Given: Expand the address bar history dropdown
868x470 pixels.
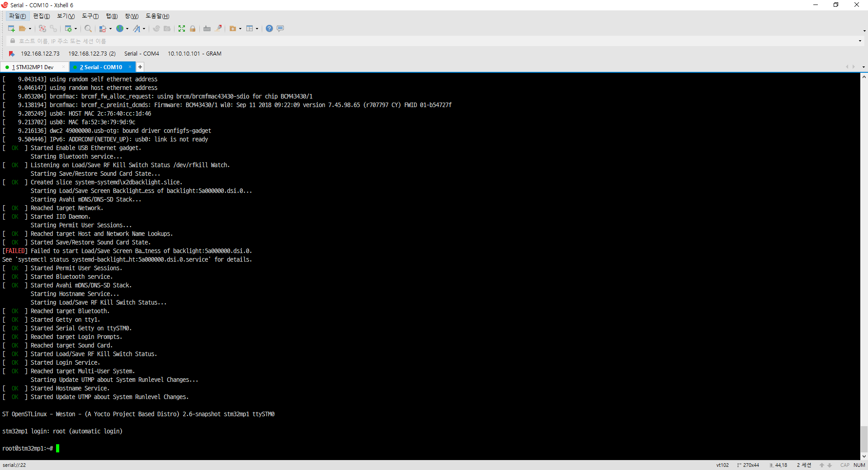Looking at the screenshot, I should point(860,41).
